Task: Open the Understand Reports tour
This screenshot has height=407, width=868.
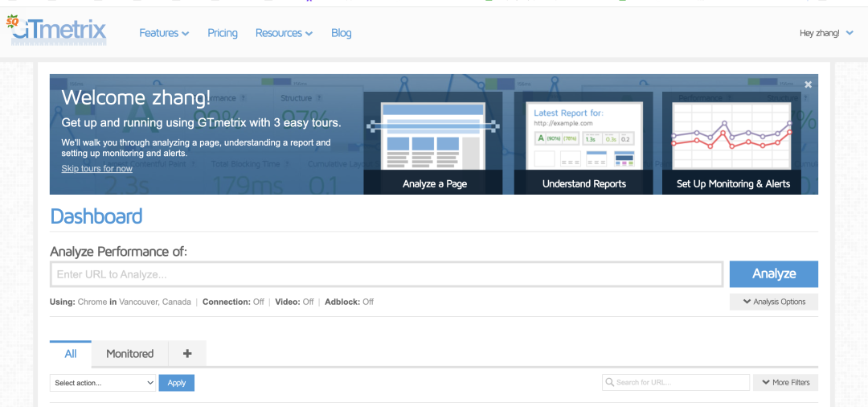Action: tap(583, 142)
